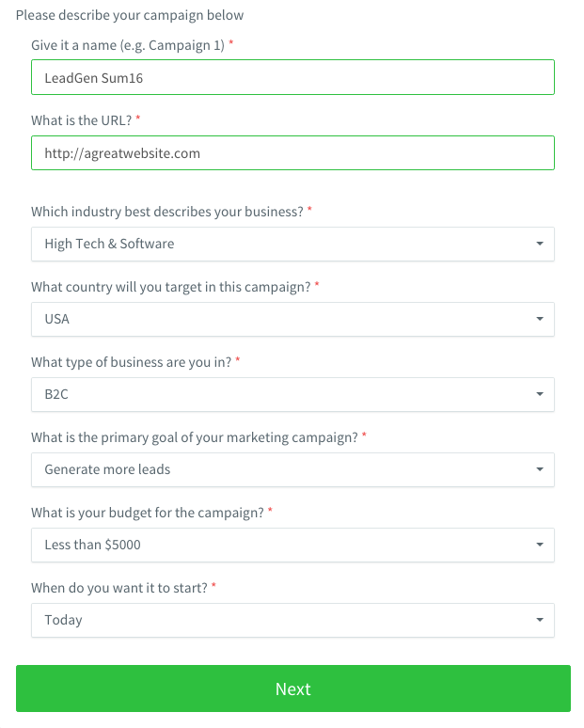Click the caret arrow on the budget selector

click(x=540, y=545)
